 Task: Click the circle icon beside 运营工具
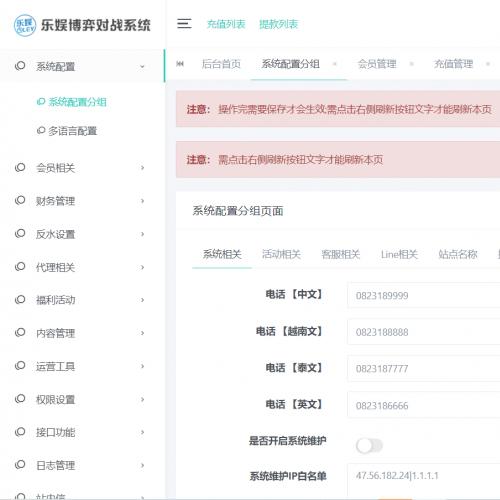click(x=20, y=365)
